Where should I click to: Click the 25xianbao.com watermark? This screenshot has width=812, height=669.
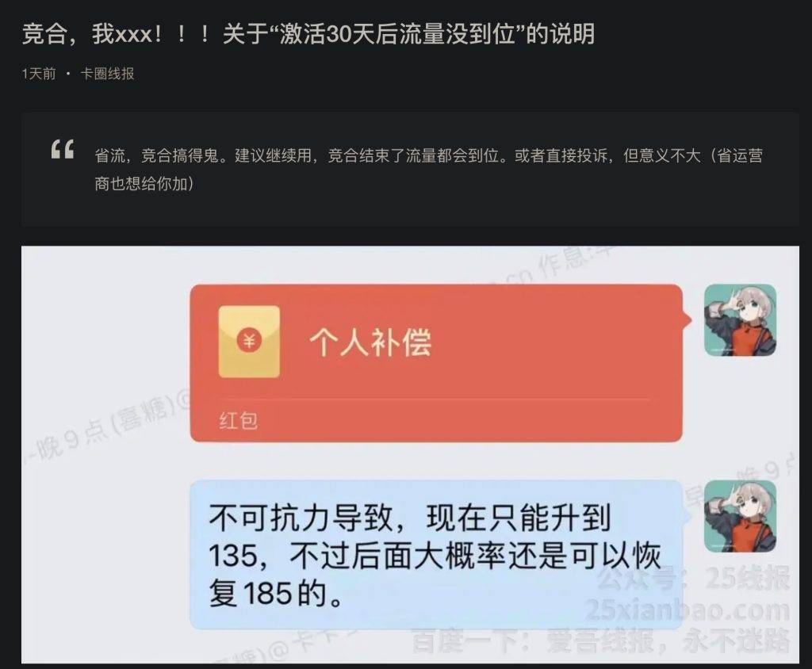coord(688,610)
